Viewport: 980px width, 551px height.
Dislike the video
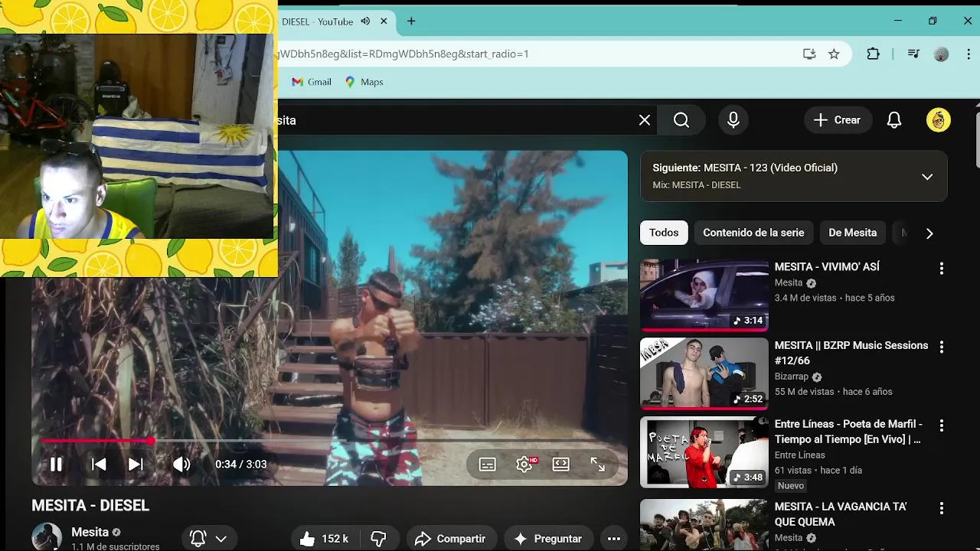coord(378,539)
